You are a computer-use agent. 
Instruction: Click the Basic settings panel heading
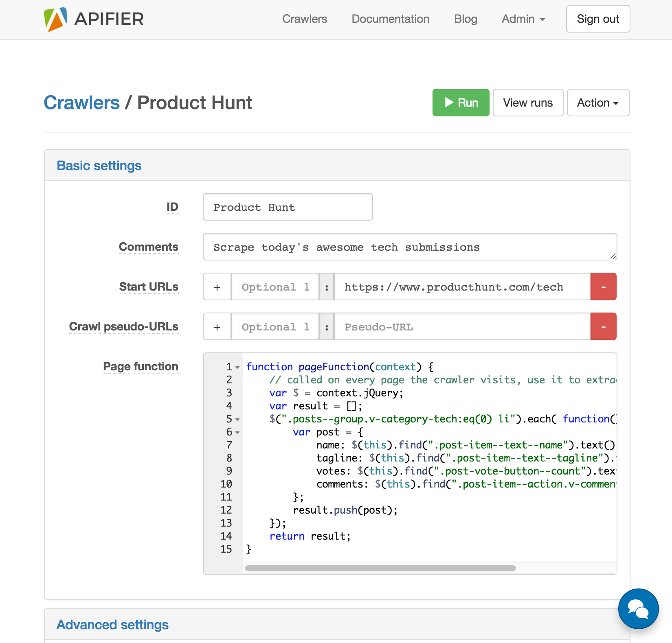(x=99, y=166)
